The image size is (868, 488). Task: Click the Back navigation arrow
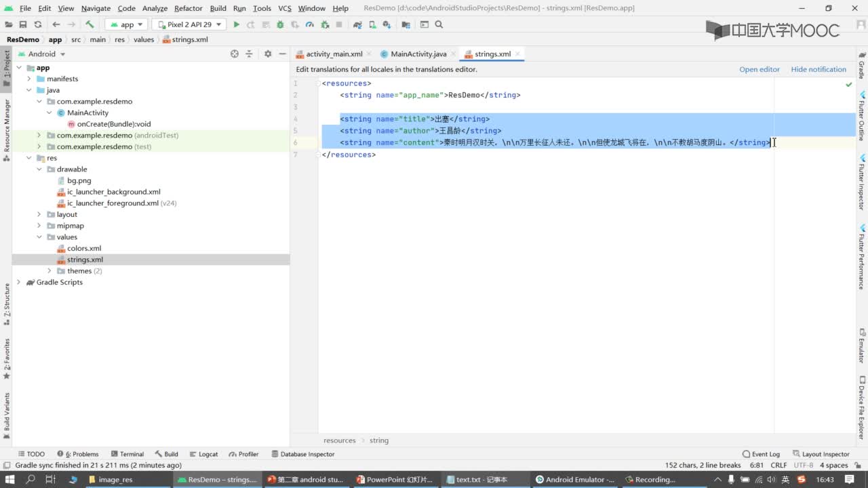click(x=56, y=24)
